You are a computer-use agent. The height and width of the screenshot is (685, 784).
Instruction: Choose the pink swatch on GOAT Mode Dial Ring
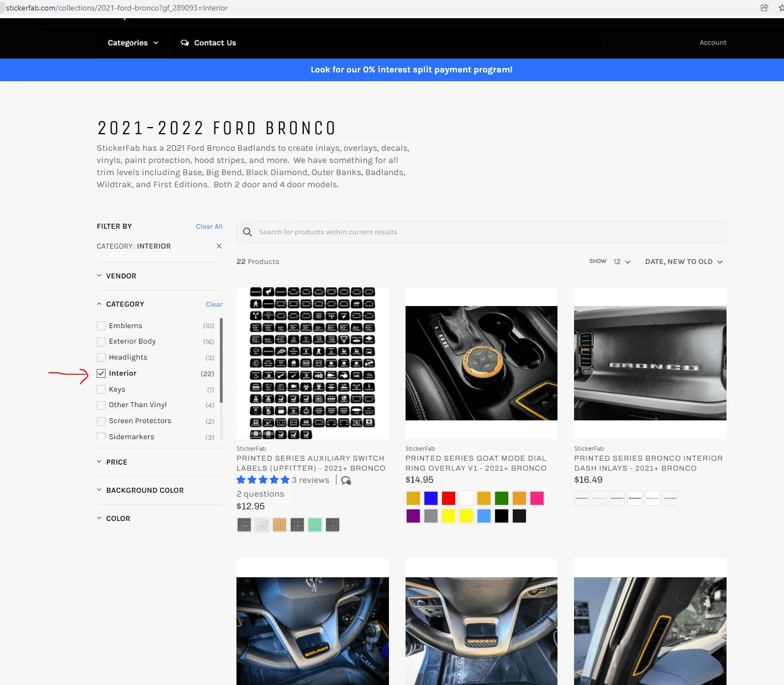(x=537, y=498)
